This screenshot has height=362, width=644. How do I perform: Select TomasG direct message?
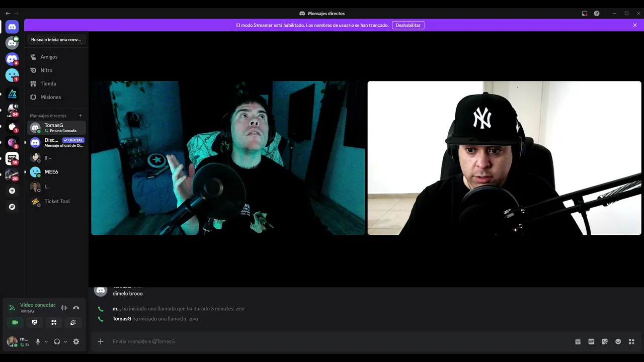(x=56, y=128)
